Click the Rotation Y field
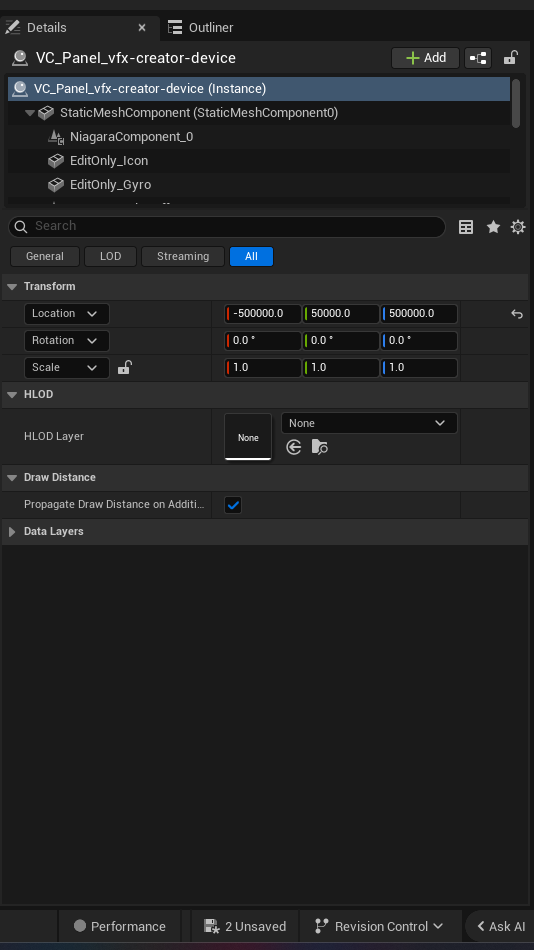The height and width of the screenshot is (950, 534). (341, 340)
